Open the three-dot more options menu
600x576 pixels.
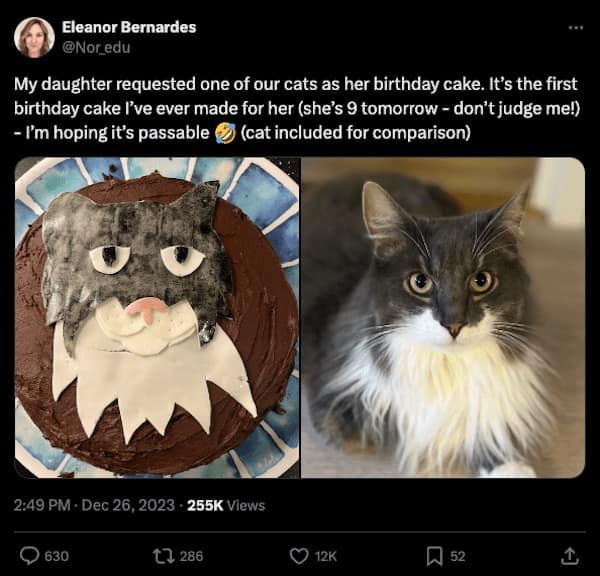(575, 27)
